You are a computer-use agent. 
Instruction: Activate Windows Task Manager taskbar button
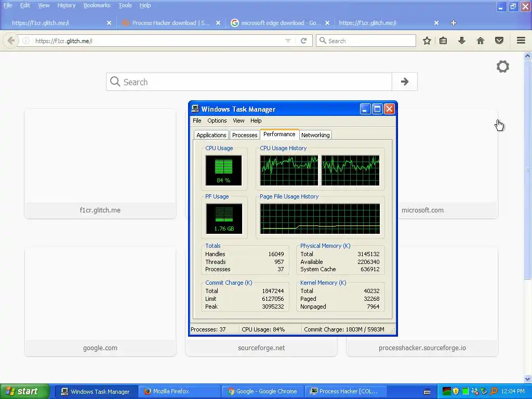click(96, 392)
